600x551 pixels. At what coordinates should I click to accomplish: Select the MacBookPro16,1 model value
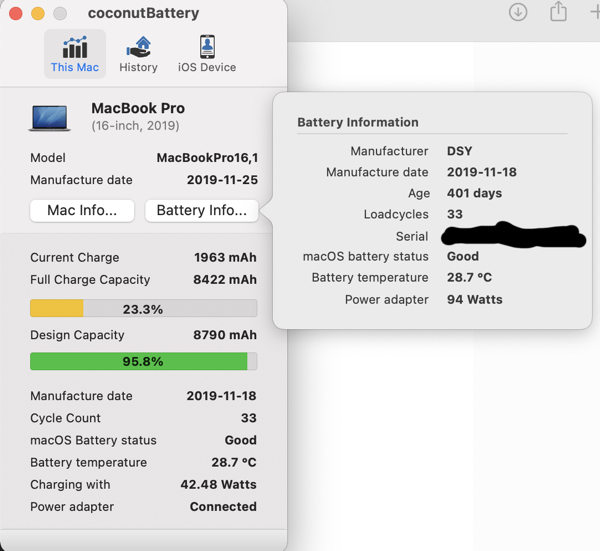click(x=207, y=158)
